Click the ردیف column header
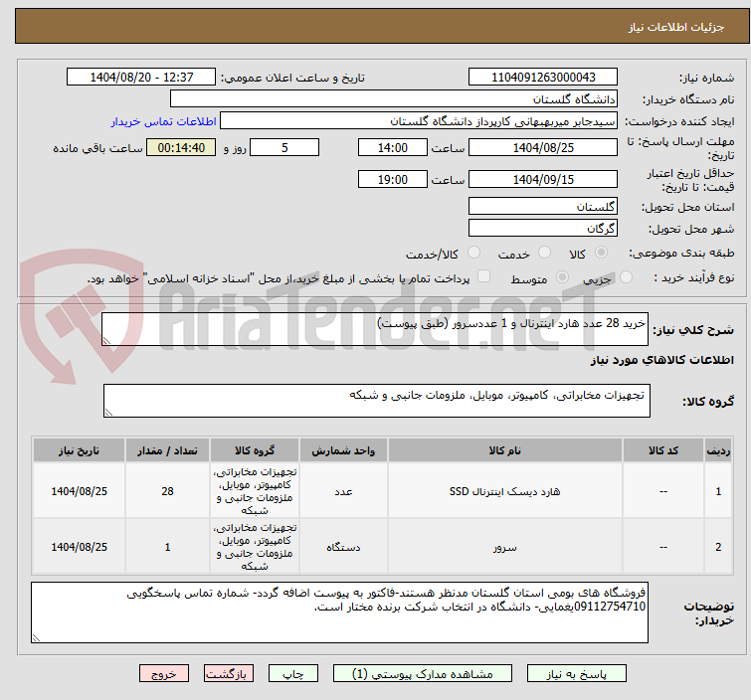The width and height of the screenshot is (751, 700). 718,450
